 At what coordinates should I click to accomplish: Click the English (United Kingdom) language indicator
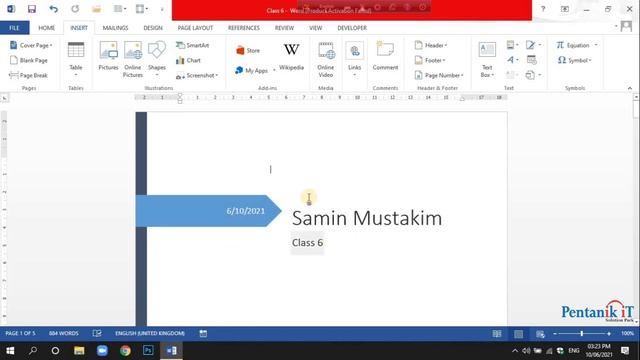[x=150, y=333]
